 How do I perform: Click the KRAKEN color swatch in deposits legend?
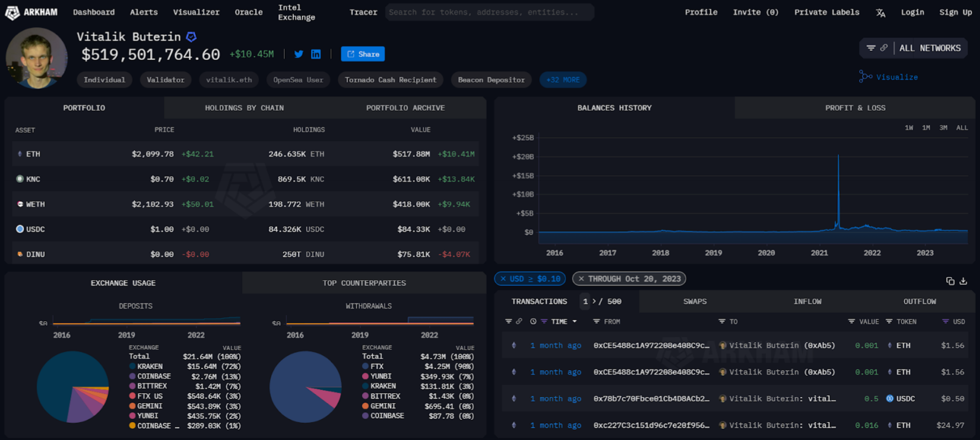click(132, 366)
